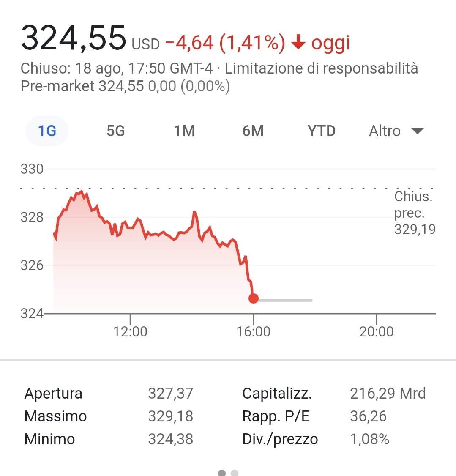Select the 1G time range tab
456x476 pixels.
point(47,131)
